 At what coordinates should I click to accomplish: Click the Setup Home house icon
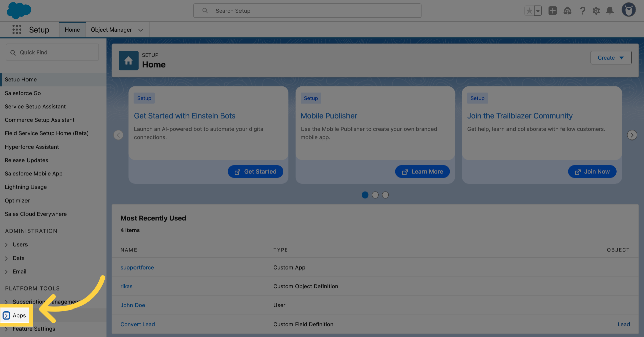coord(128,60)
